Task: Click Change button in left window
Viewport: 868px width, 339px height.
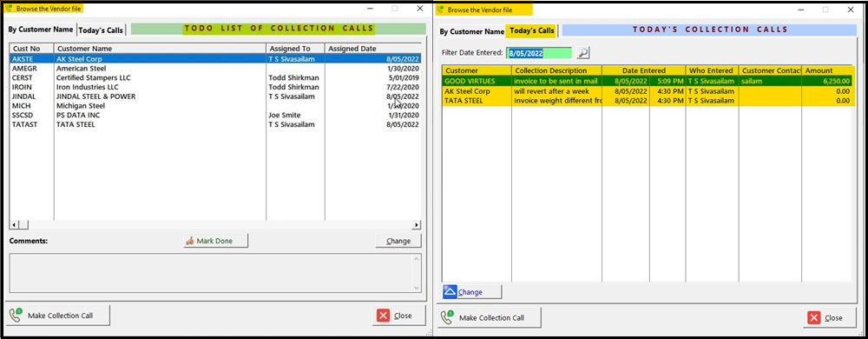Action: 398,241
